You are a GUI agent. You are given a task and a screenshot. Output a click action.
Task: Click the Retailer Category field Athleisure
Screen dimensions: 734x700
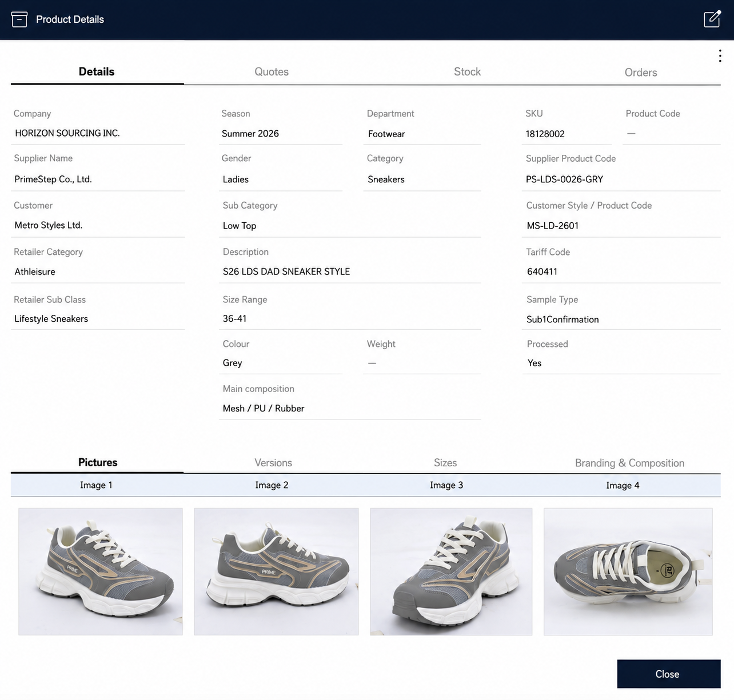click(98, 271)
